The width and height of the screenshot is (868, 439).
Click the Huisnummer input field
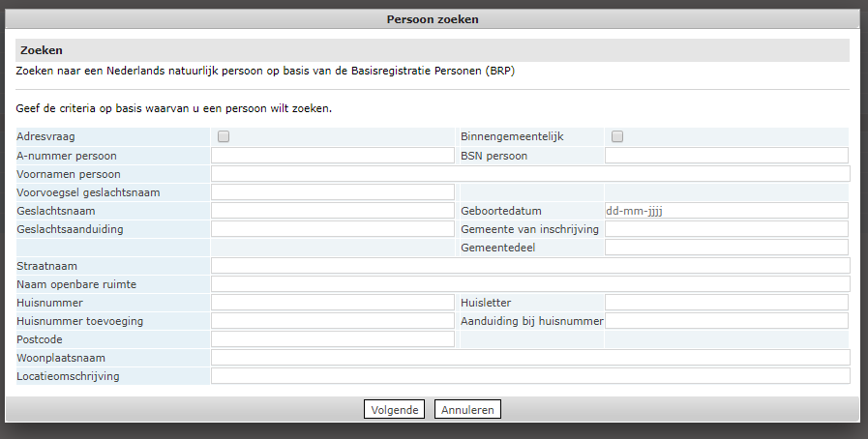332,303
